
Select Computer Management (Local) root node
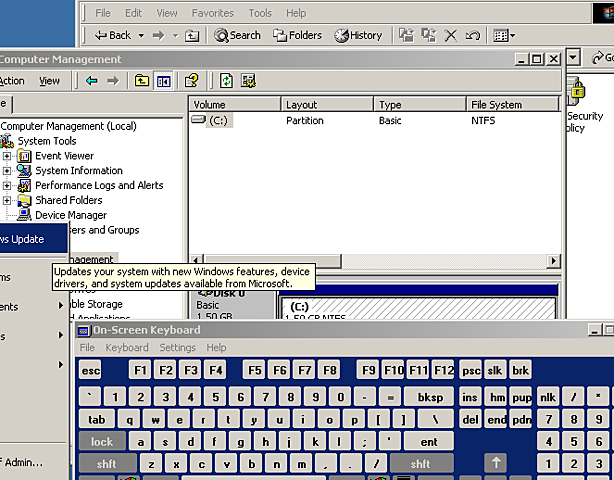(69, 126)
